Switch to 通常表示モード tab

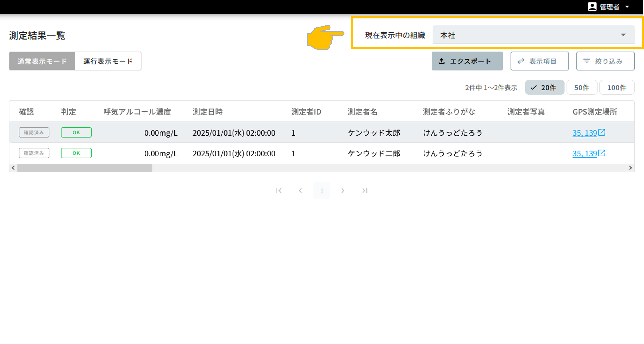(42, 61)
